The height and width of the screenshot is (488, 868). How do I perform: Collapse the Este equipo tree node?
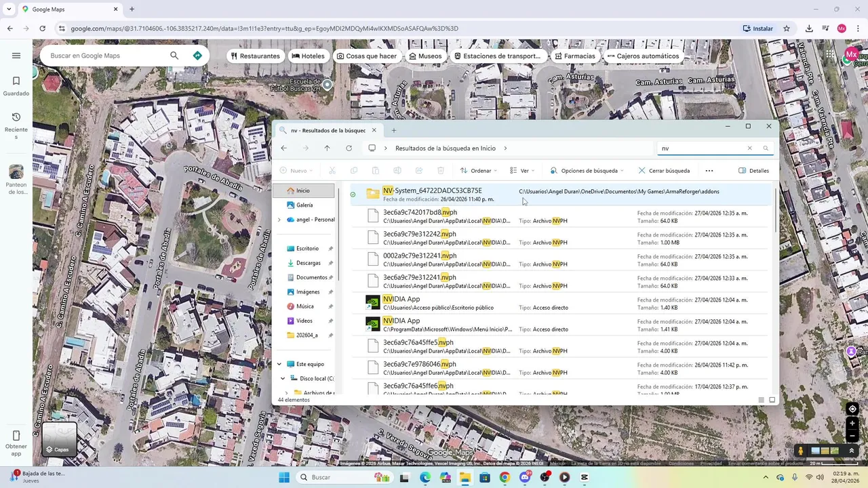279,364
